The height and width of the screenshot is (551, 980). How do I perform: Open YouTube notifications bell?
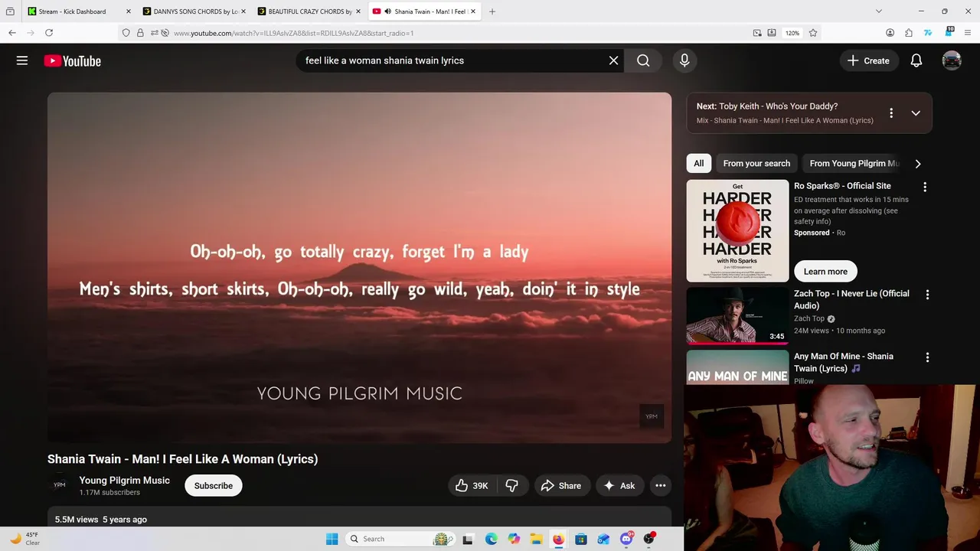pos(916,60)
